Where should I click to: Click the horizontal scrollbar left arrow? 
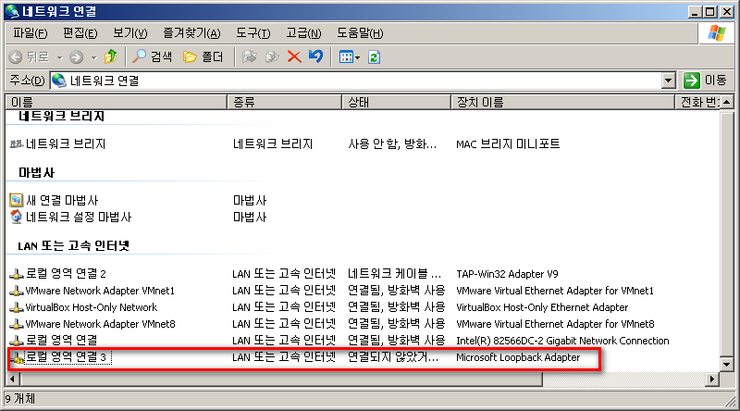(13, 379)
